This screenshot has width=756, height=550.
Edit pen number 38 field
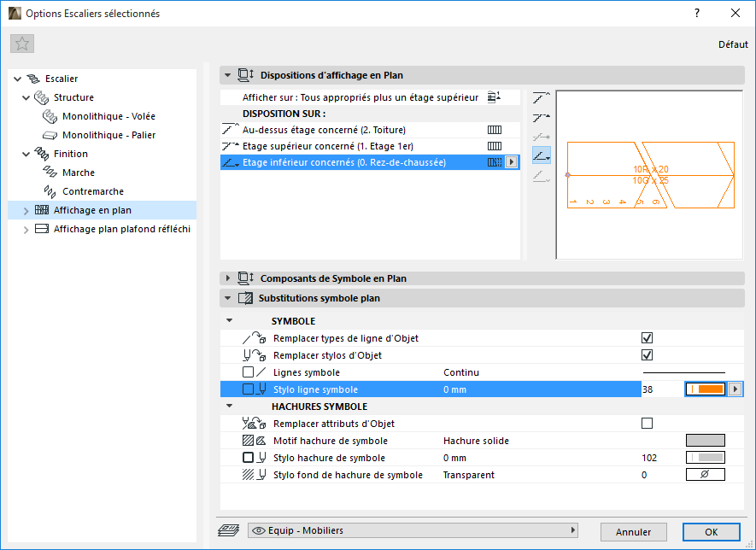coord(661,389)
